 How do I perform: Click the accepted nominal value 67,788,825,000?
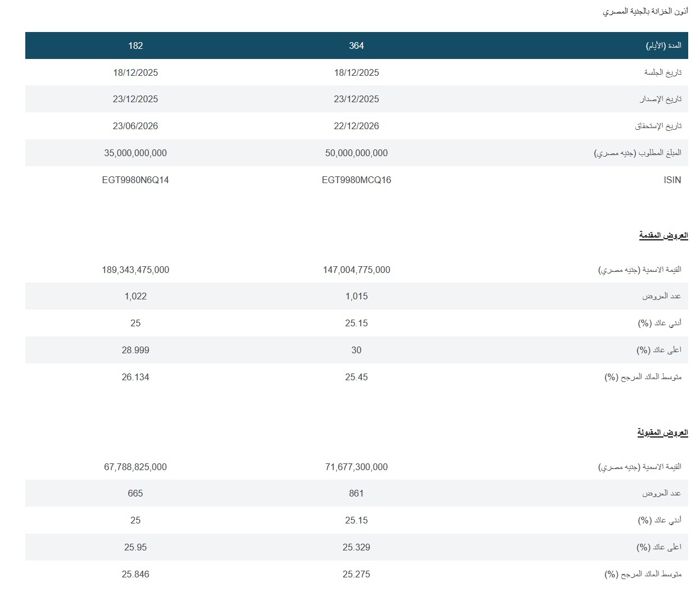tap(135, 467)
